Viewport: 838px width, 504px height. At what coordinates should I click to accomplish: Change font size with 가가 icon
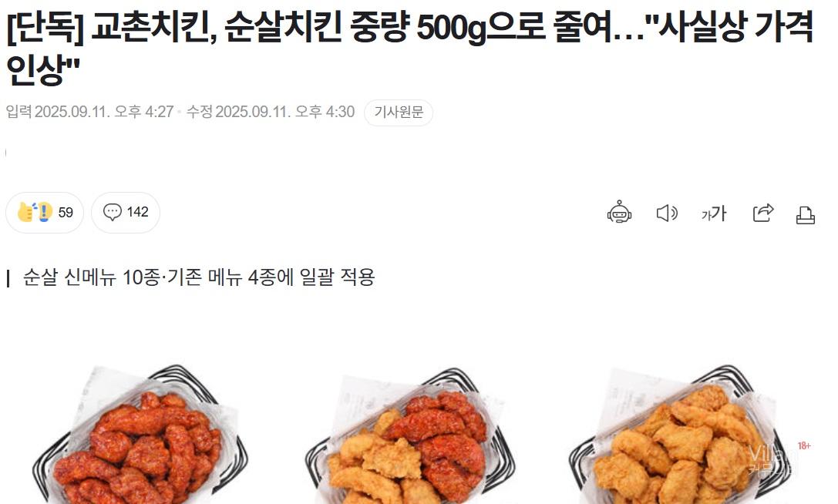click(x=713, y=213)
